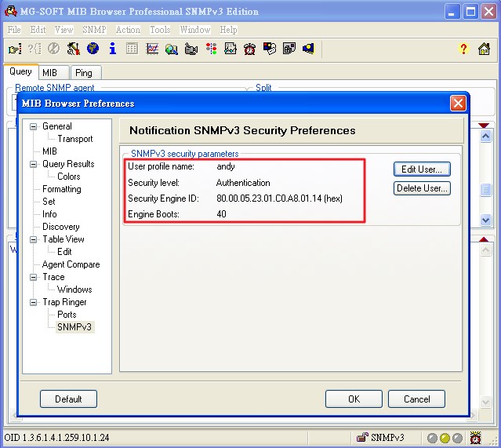
Task: Open the alarm clock Trap Ringer icon
Action: pyautogui.click(x=249, y=49)
